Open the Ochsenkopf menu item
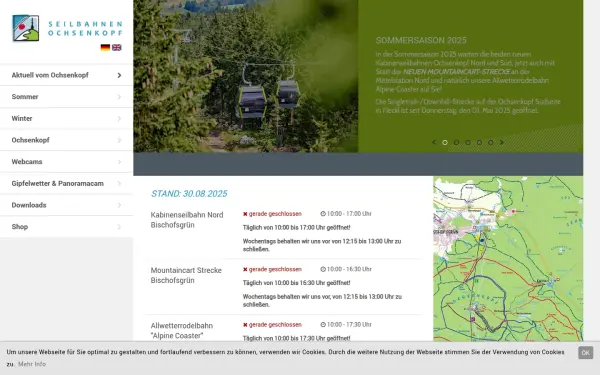This screenshot has height=375, width=600. coord(66,140)
